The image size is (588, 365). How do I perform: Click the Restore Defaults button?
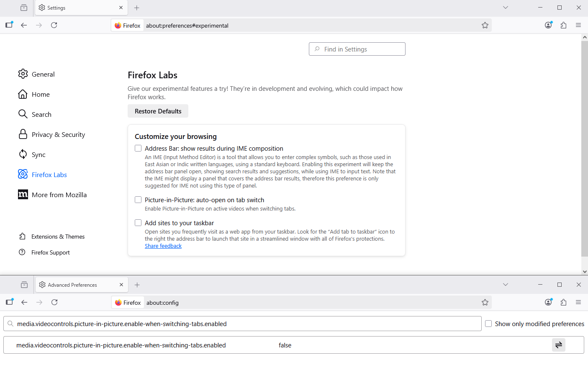(158, 111)
